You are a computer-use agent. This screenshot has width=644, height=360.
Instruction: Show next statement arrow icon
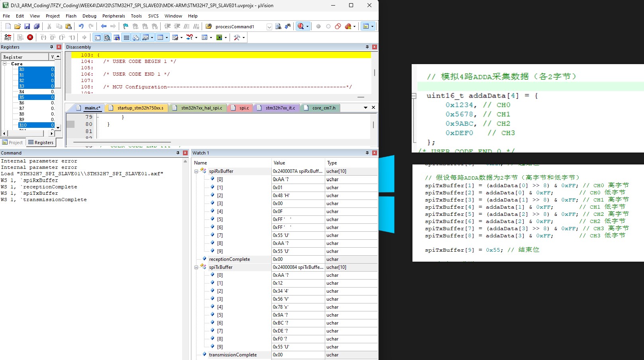(84, 37)
